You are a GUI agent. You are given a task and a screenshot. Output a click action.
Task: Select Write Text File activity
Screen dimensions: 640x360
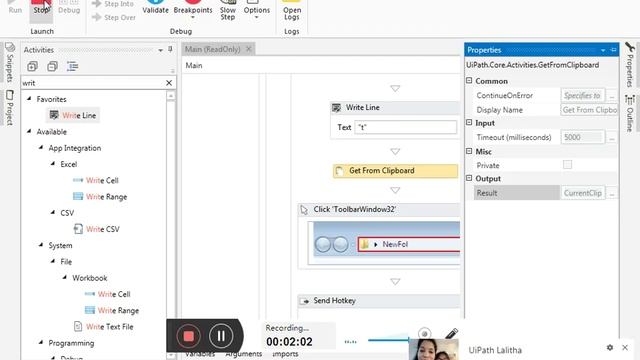coord(103,327)
